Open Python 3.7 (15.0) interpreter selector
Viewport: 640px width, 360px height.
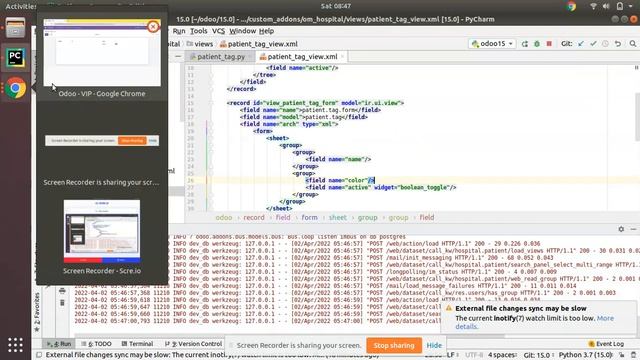586,355
